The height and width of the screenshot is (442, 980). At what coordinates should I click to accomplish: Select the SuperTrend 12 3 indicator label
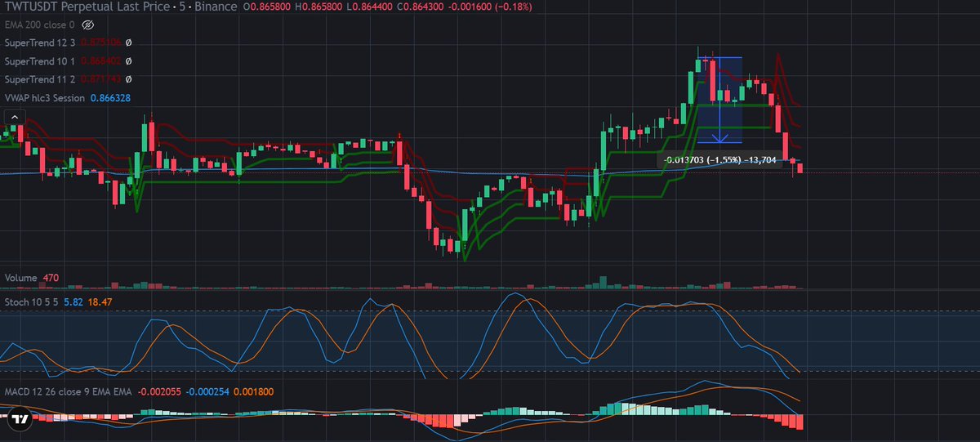pos(41,43)
